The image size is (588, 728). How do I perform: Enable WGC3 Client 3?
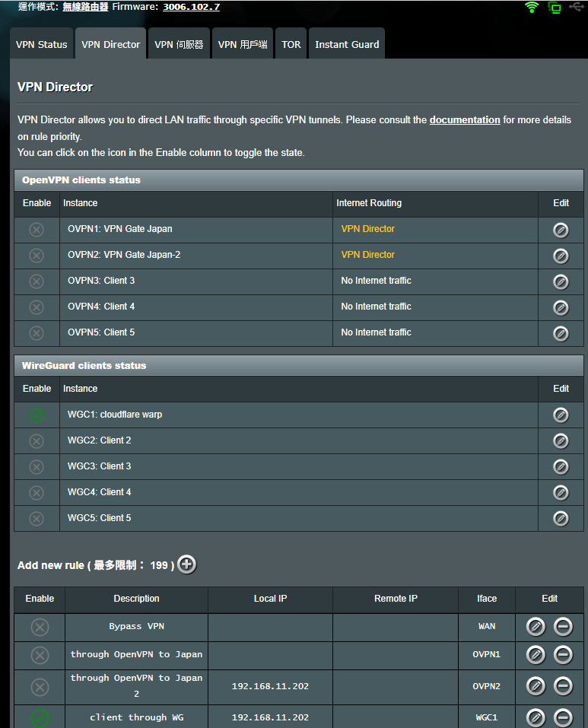37,466
